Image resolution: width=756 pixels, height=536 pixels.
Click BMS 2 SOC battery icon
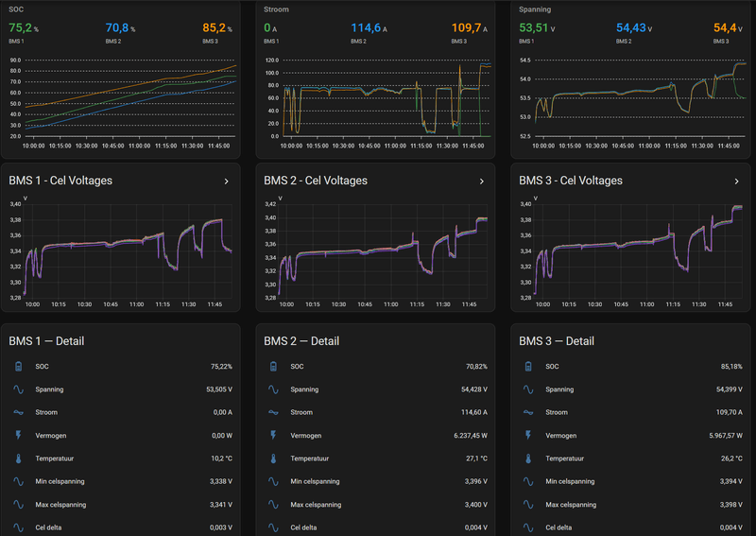tap(273, 366)
